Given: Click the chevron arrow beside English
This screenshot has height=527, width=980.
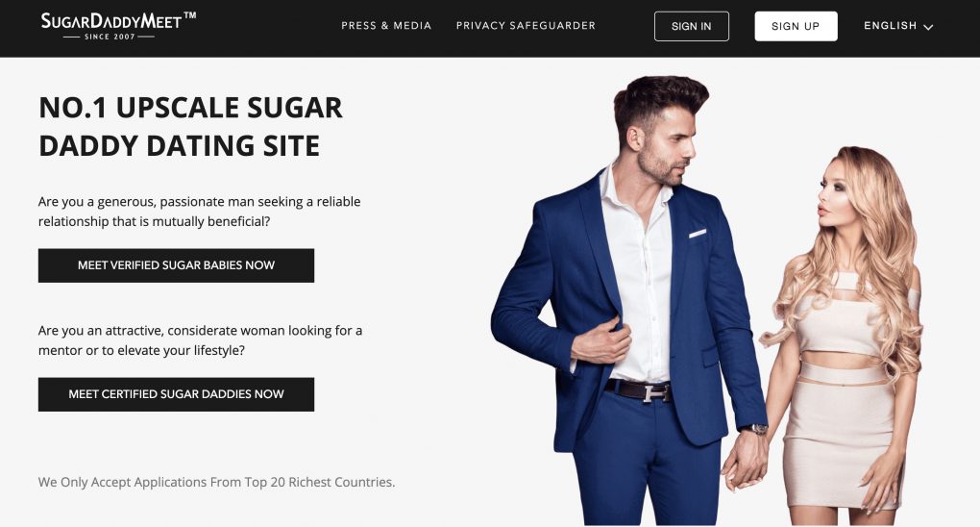Looking at the screenshot, I should (x=928, y=27).
